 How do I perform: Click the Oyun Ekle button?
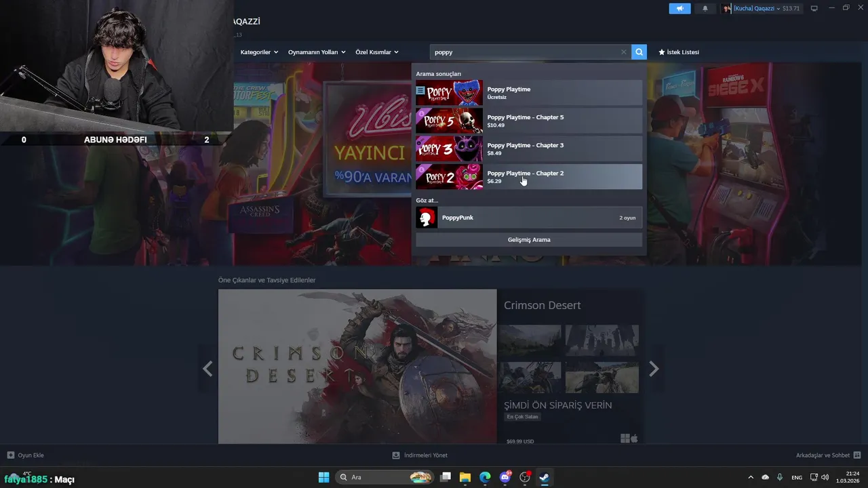click(x=26, y=455)
